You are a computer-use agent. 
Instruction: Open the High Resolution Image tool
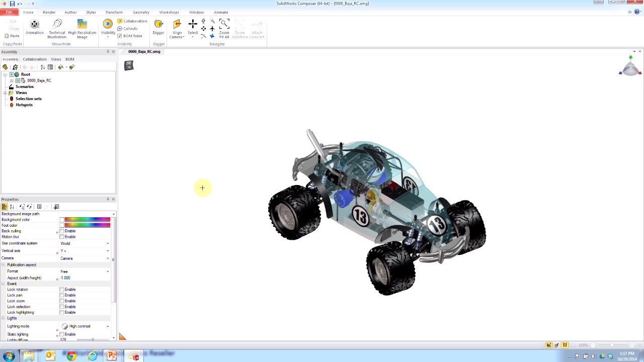pos(82,29)
